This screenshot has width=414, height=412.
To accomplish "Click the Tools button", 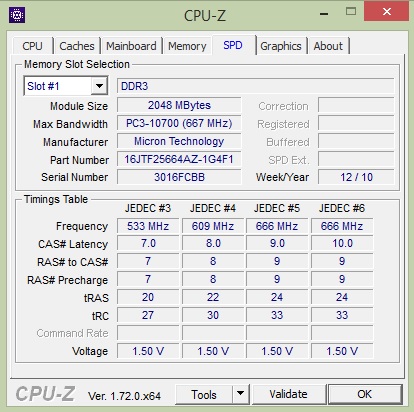I will (x=204, y=394).
